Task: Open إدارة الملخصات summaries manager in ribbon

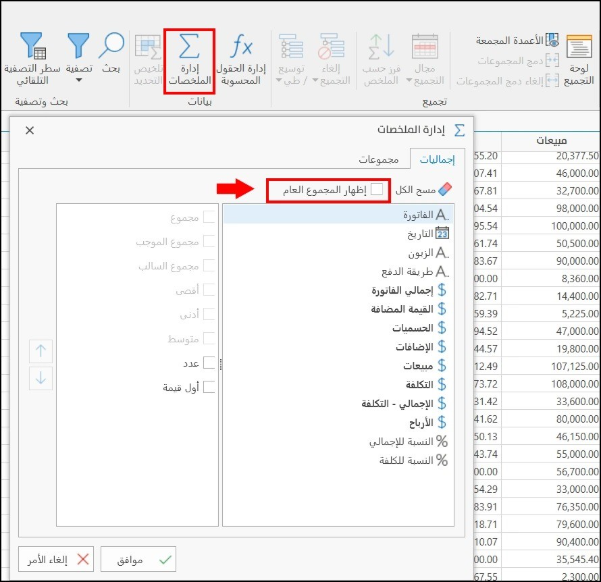Action: click(190, 61)
